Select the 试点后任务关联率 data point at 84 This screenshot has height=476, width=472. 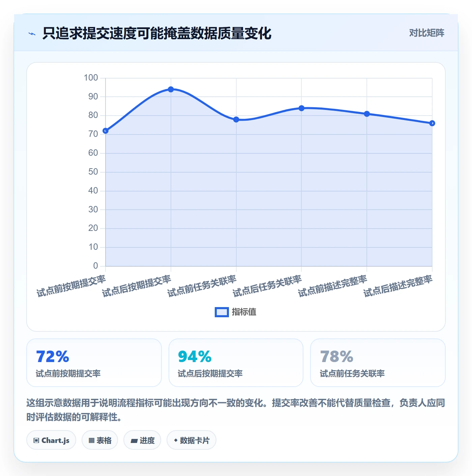[x=301, y=108]
